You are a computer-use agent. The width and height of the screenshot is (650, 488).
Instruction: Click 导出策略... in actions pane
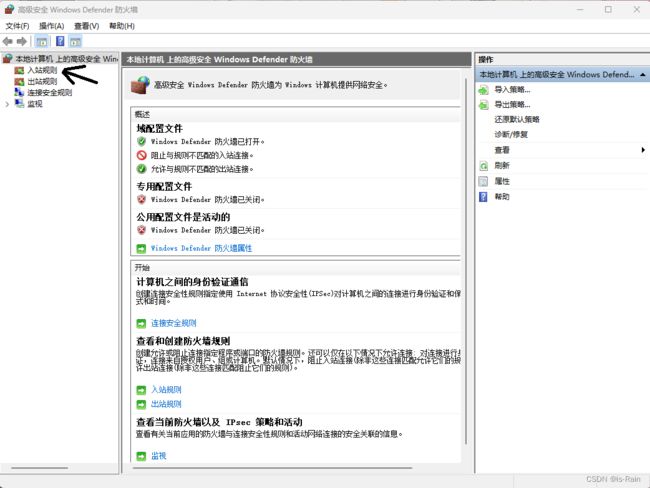click(x=512, y=104)
